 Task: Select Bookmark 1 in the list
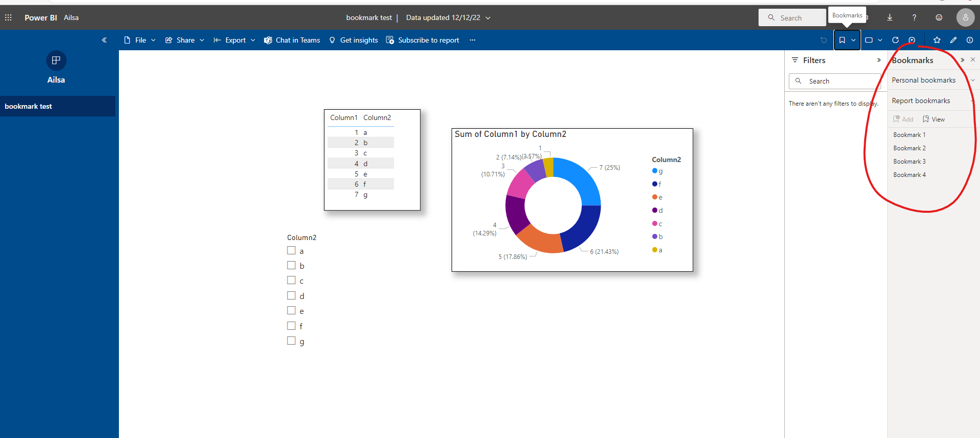(x=909, y=135)
